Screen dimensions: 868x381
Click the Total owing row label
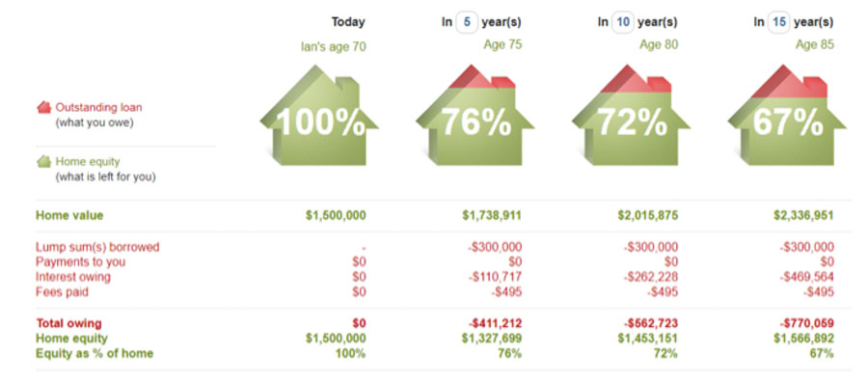pyautogui.click(x=68, y=323)
